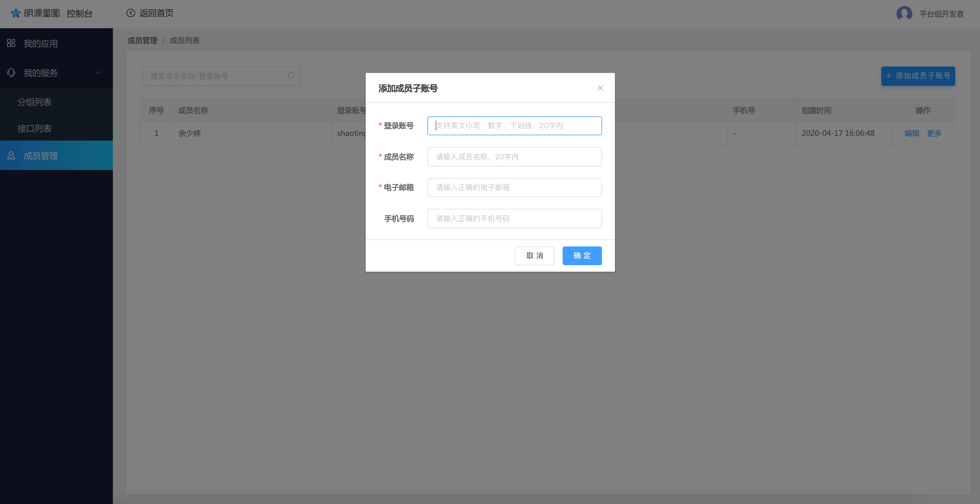The image size is (980, 504).
Task: Click the 明源星图 logo icon
Action: [x=16, y=13]
